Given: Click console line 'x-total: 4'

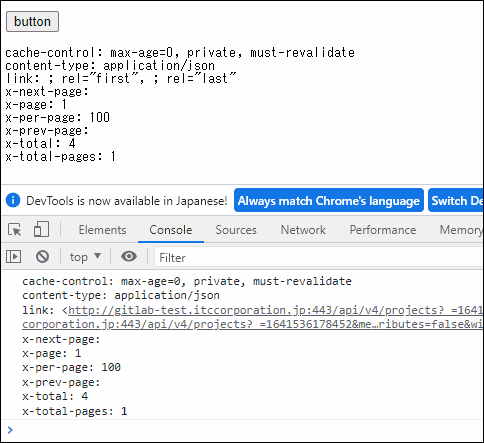Looking at the screenshot, I should (55, 396).
